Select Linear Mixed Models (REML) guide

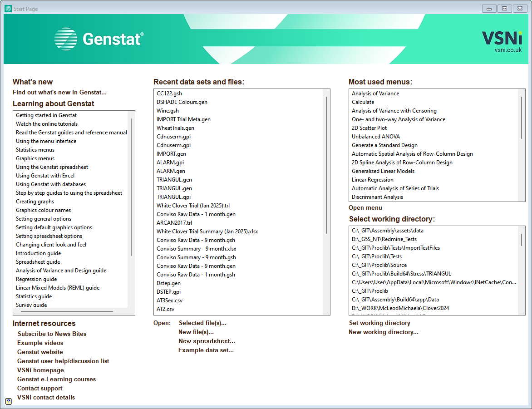58,288
